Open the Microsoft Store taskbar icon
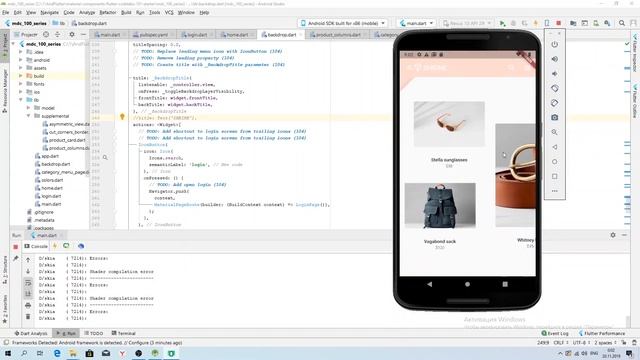 89,353
